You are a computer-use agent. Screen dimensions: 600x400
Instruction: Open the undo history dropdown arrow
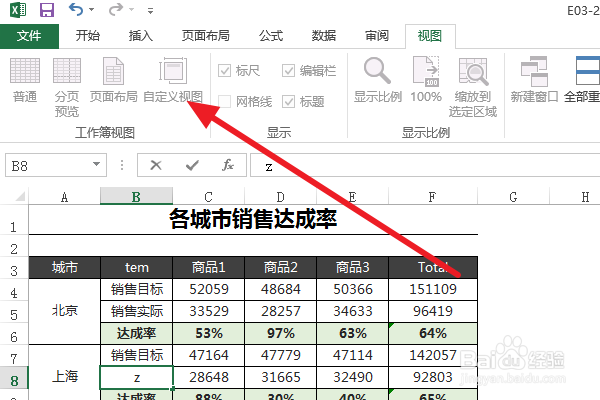(x=91, y=10)
